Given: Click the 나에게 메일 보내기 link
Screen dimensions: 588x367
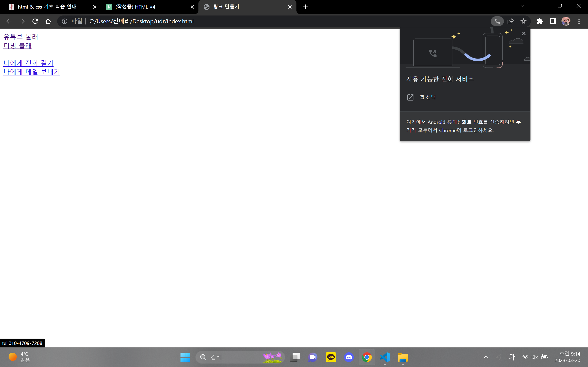Looking at the screenshot, I should [x=32, y=72].
